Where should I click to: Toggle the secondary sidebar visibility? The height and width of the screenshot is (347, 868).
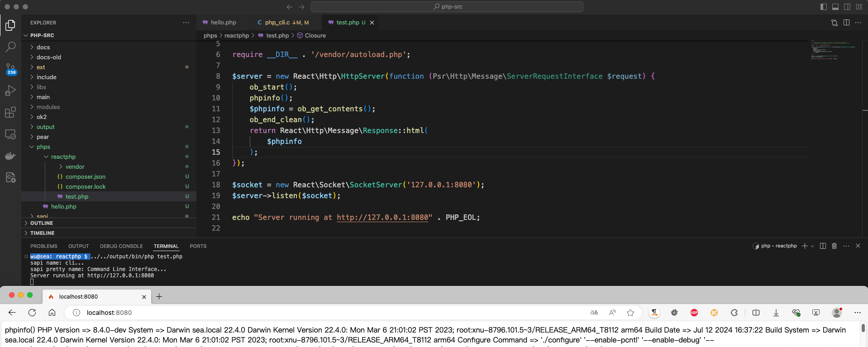tap(847, 7)
